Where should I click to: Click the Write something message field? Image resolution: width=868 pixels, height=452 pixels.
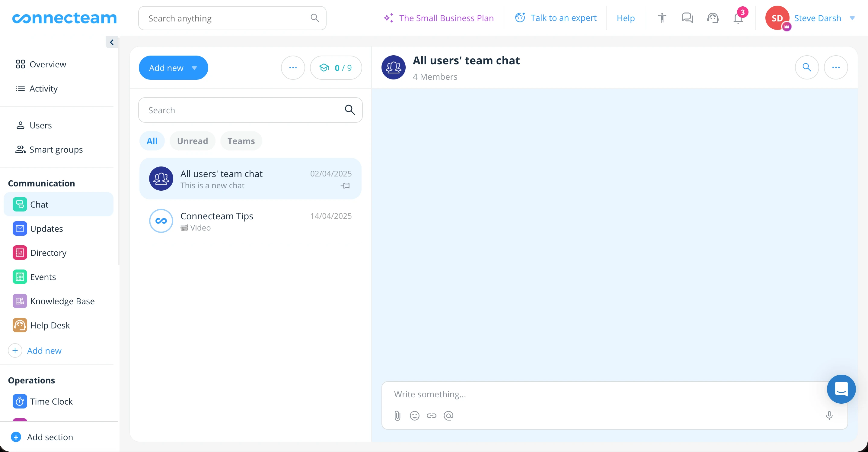point(607,394)
